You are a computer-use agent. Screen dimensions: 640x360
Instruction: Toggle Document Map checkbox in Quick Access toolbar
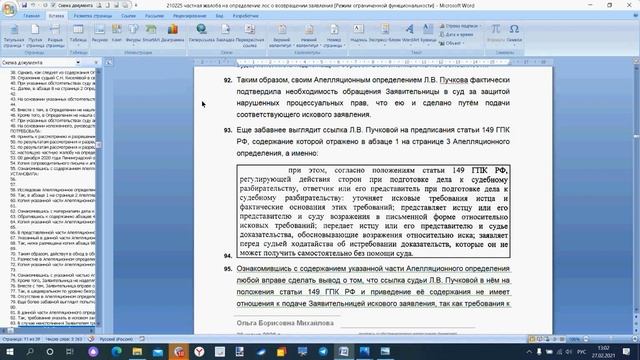54,5
